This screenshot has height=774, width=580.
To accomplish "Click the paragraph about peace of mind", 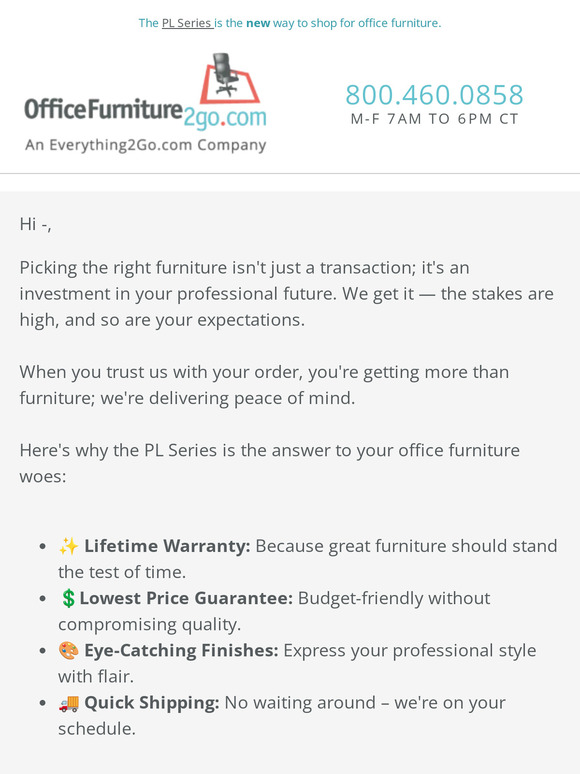I will 264,385.
